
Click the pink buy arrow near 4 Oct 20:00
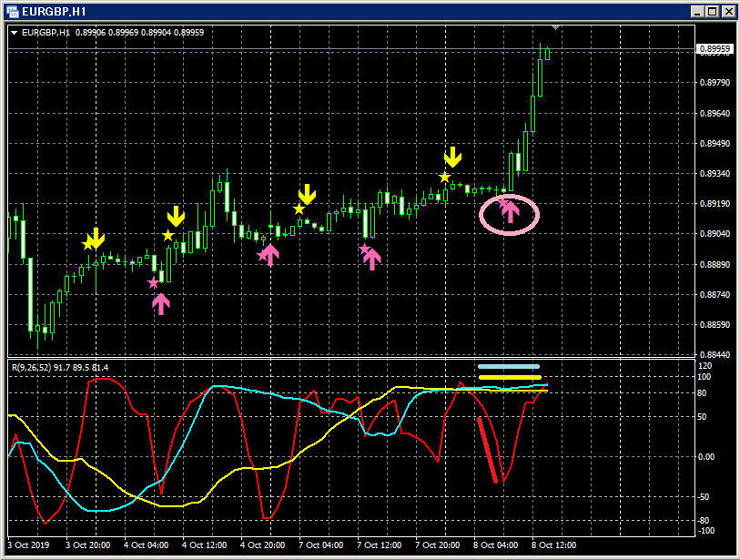[x=270, y=255]
